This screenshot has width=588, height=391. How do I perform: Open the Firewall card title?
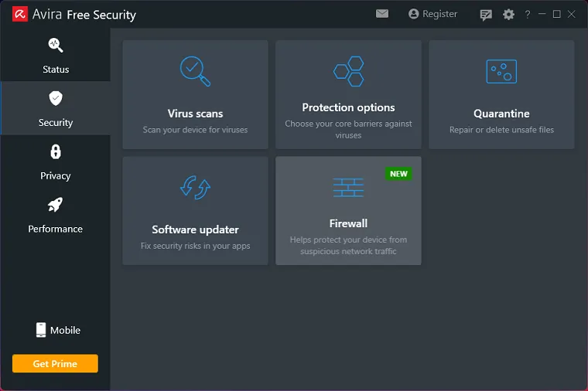click(x=348, y=223)
